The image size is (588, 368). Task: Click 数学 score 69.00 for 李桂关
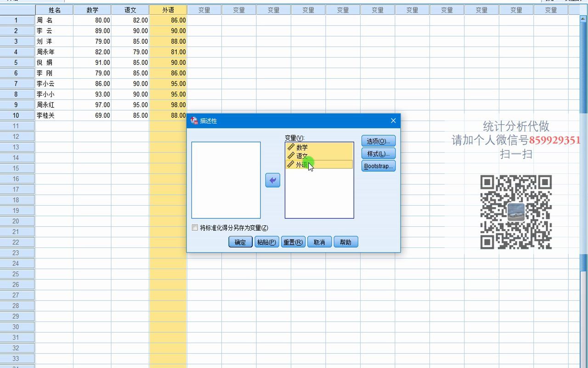(92, 115)
